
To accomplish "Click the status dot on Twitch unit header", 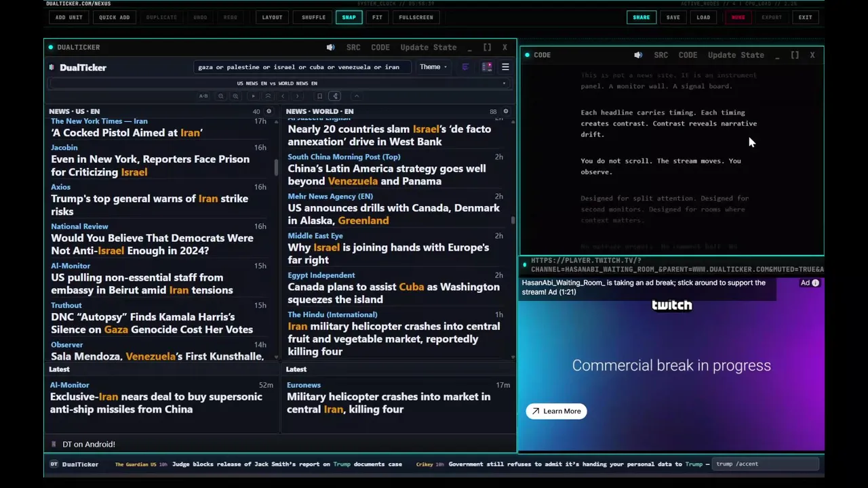I will 524,264.
